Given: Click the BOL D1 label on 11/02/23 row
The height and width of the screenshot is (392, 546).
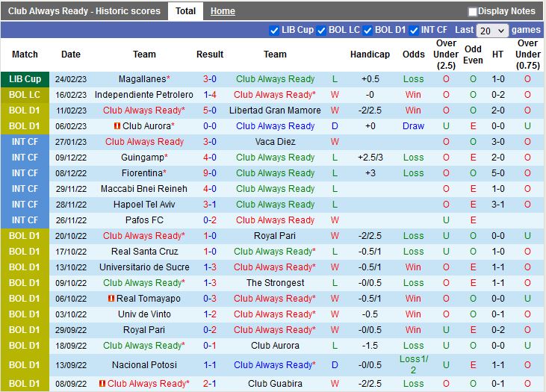Looking at the screenshot, I should coord(25,111).
